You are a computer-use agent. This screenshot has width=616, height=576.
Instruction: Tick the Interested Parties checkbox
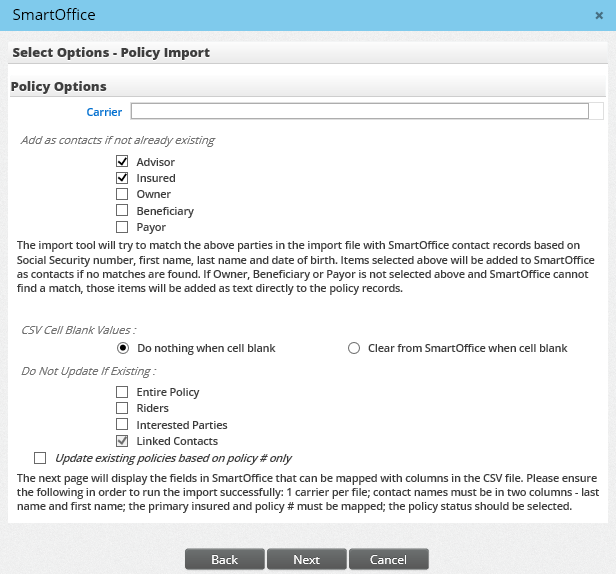122,425
